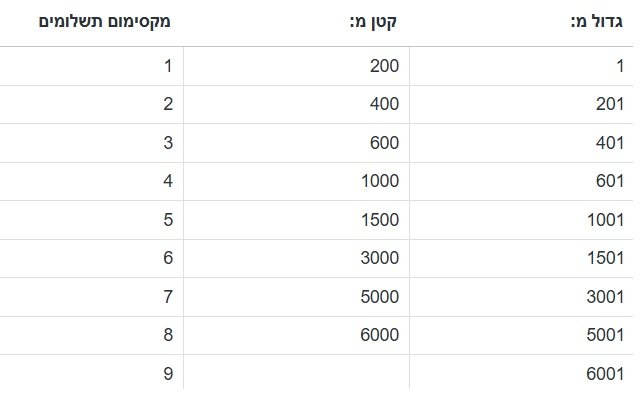642x396 pixels.
Task: Click the cell showing 6001
Action: point(521,374)
